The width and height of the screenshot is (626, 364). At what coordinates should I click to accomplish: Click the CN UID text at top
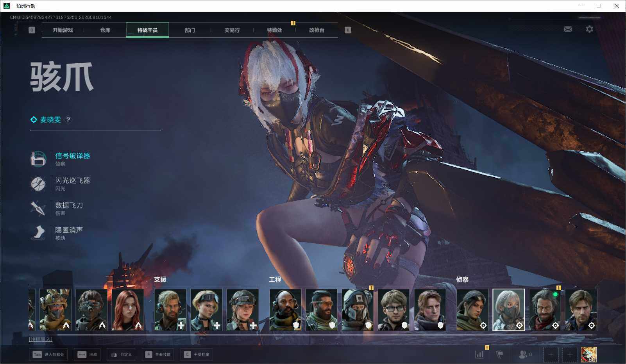(61, 18)
